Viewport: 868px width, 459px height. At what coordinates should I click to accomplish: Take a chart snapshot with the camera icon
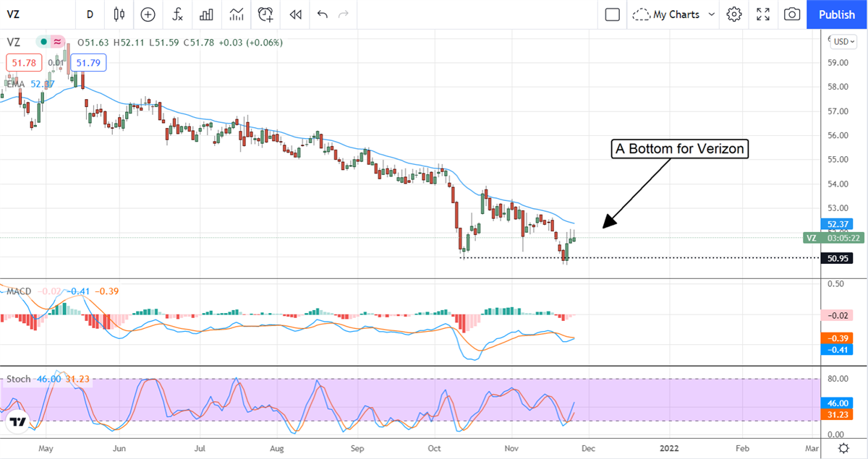coord(793,14)
